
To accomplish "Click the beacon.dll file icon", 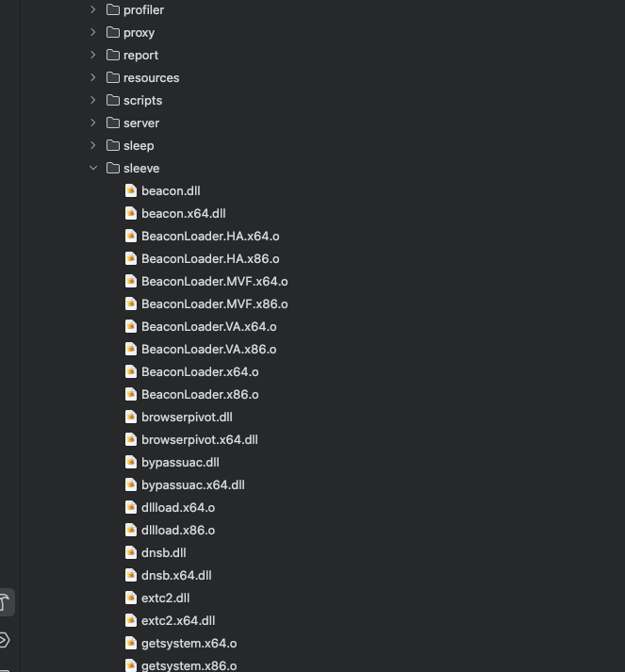I will 131,190.
